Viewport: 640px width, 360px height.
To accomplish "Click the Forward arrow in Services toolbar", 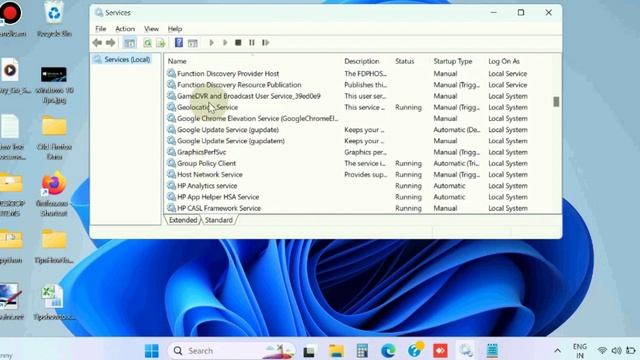I will (110, 42).
